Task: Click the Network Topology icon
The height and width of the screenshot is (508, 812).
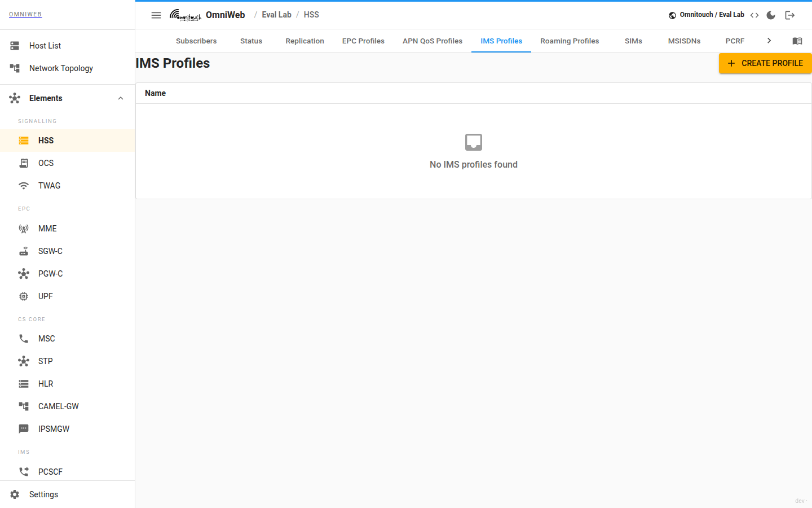Action: [x=15, y=68]
